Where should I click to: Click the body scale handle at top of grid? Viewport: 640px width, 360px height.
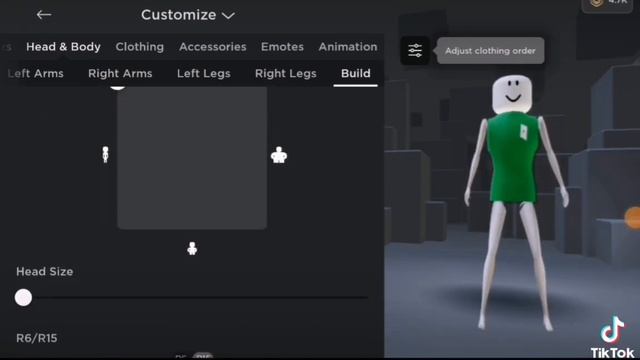118,87
